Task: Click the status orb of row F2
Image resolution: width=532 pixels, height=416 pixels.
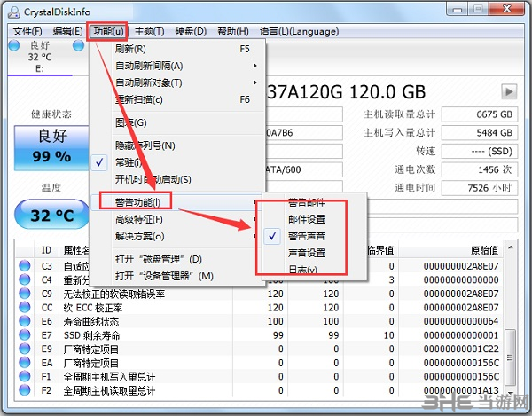Action: click(25, 390)
